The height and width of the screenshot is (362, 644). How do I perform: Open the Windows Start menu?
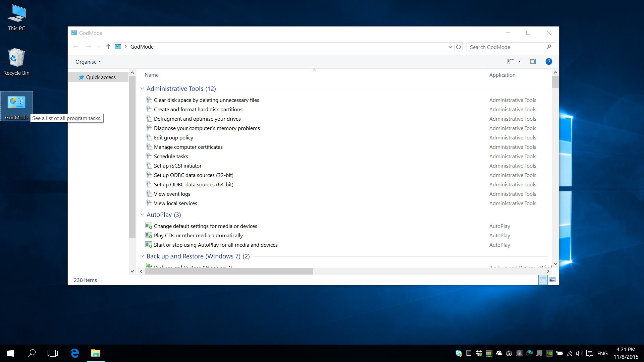[10, 353]
